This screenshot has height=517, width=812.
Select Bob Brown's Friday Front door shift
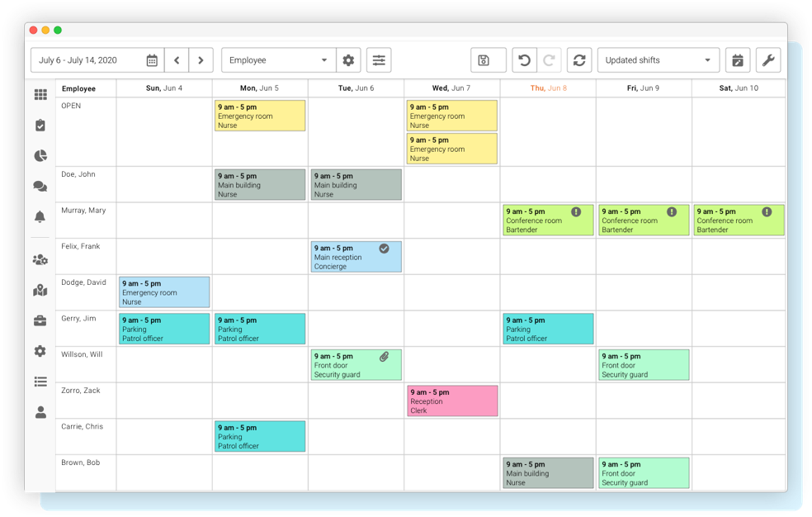coord(644,472)
